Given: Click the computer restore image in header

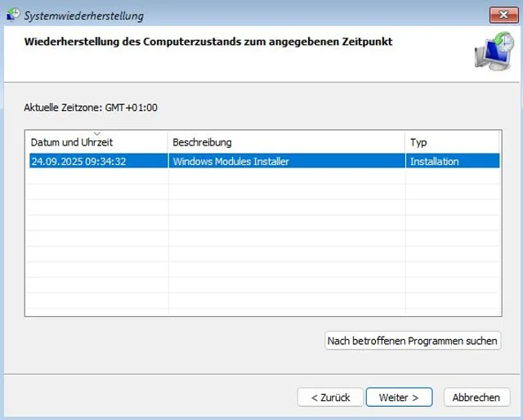Looking at the screenshot, I should (x=493, y=52).
